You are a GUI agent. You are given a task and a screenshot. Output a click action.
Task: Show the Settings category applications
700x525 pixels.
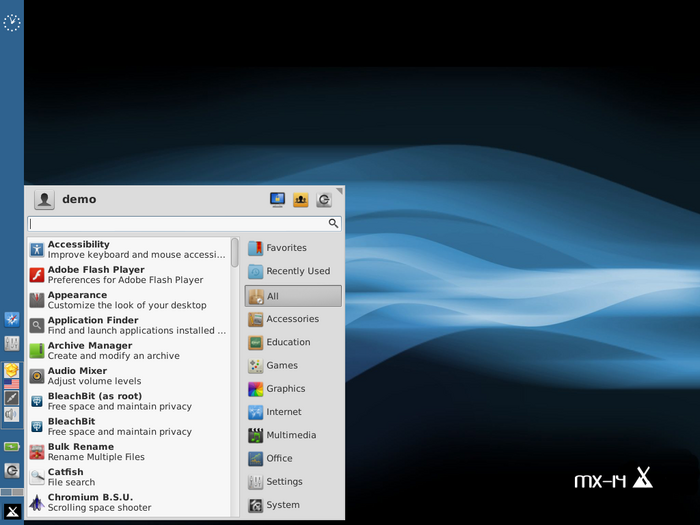coord(284,482)
